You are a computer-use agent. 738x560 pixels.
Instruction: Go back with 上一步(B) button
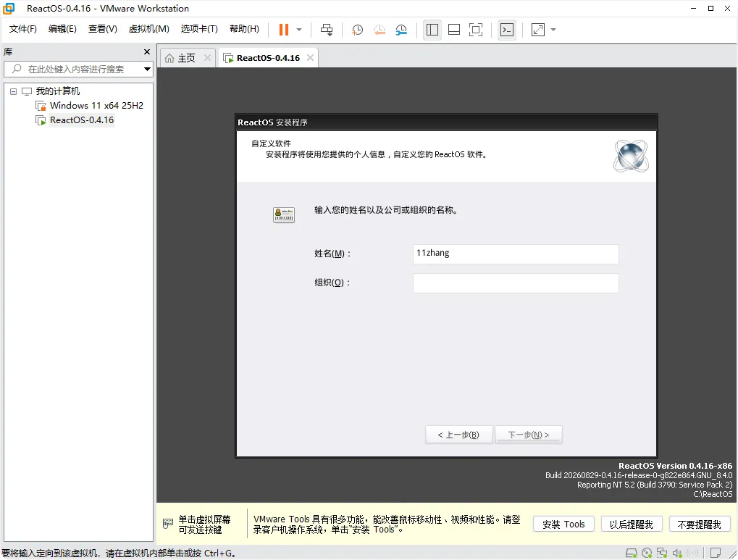coord(459,435)
